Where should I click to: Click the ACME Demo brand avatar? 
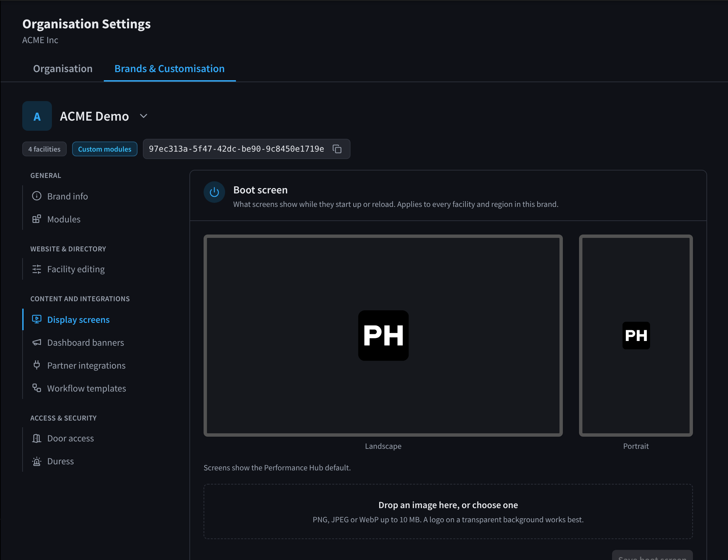(37, 116)
